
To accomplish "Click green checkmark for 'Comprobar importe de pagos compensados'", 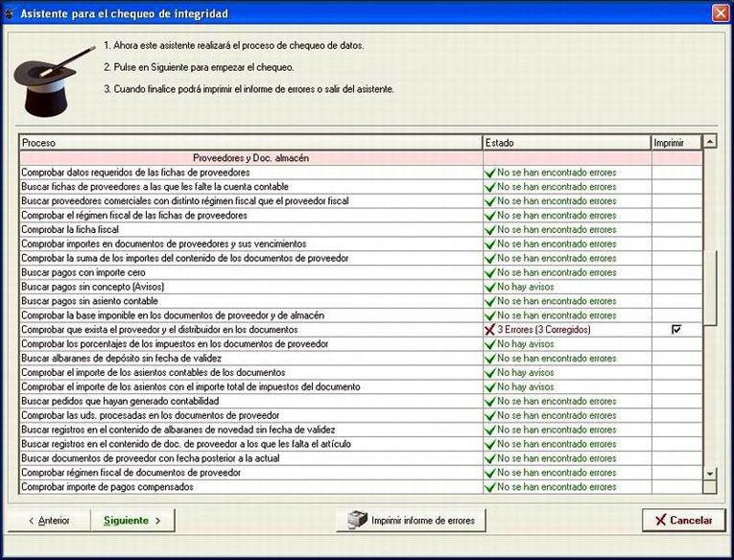I will (x=490, y=487).
